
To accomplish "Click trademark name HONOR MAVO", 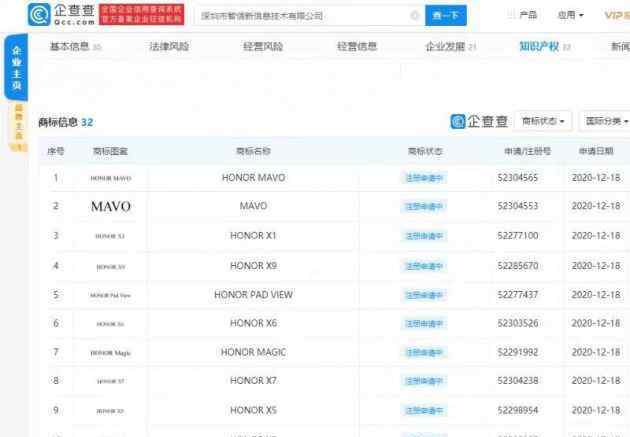I will (254, 178).
